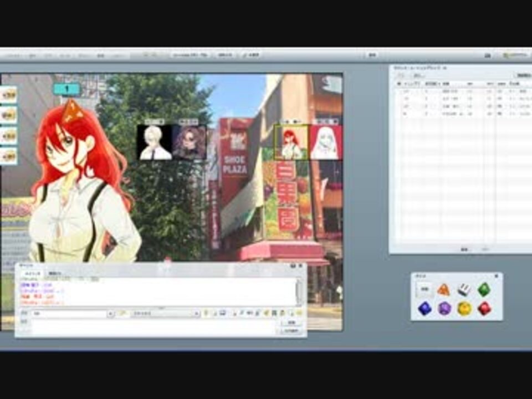Click the cyan round counter showing 1
The width and height of the screenshot is (532, 399).
[x=67, y=89]
